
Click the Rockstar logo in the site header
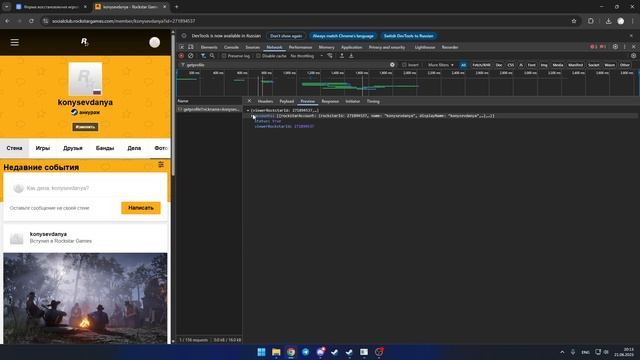click(x=84, y=42)
